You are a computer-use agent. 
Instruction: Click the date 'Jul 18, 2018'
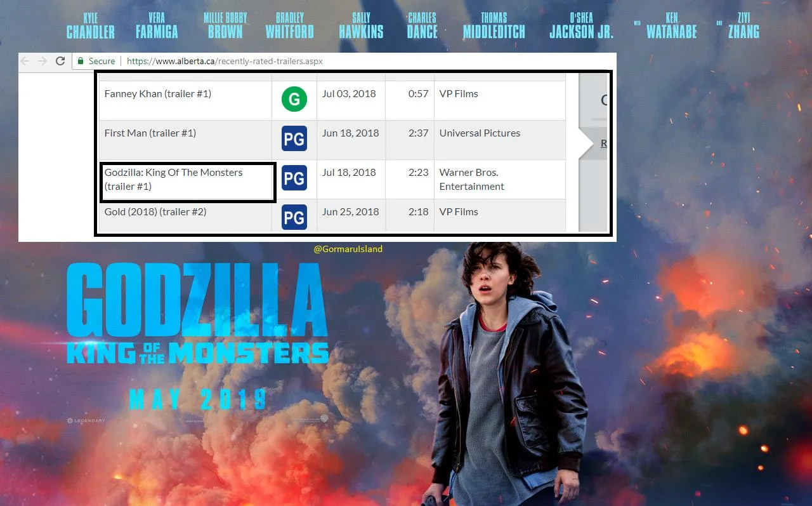click(349, 173)
